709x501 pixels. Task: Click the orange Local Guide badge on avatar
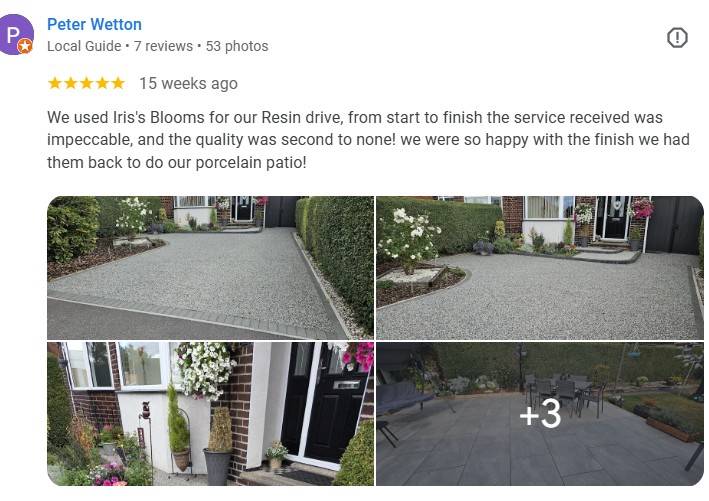(26, 47)
